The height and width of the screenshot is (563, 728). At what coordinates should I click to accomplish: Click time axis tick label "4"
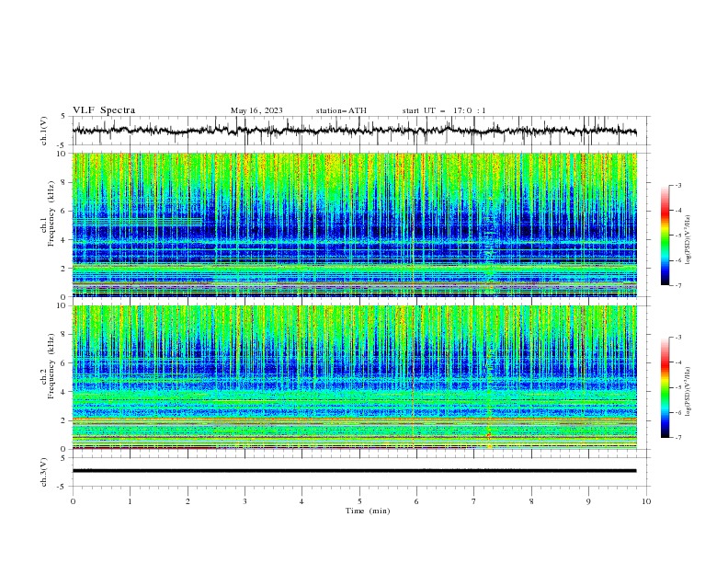[301, 501]
